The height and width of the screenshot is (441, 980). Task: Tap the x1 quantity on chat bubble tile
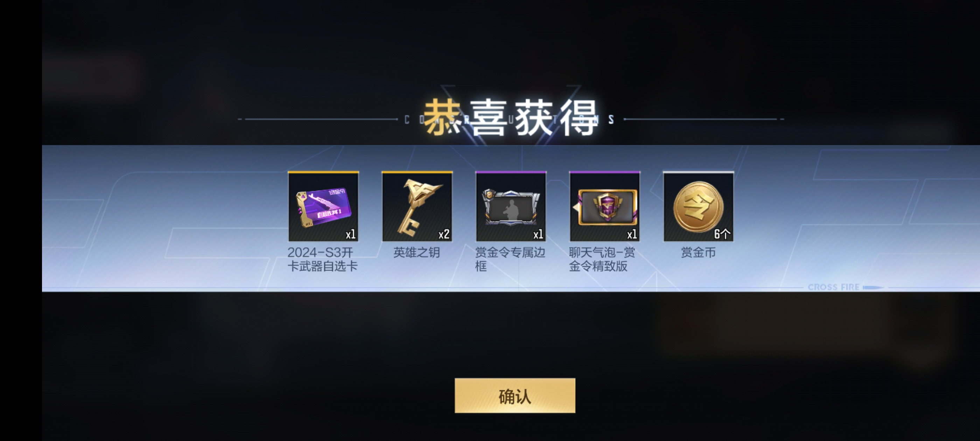632,234
